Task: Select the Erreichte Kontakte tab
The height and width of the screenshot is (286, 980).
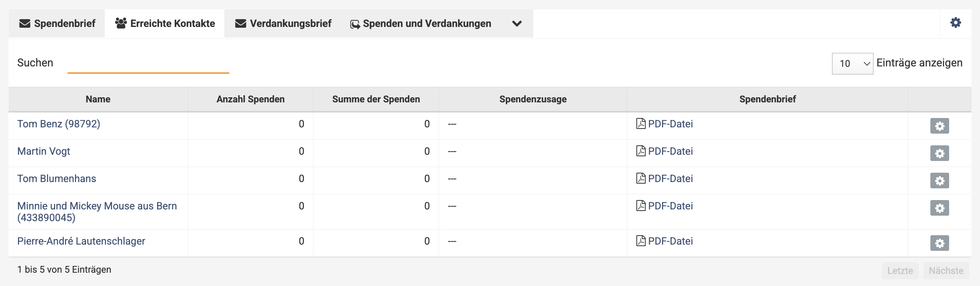Action: coord(165,24)
